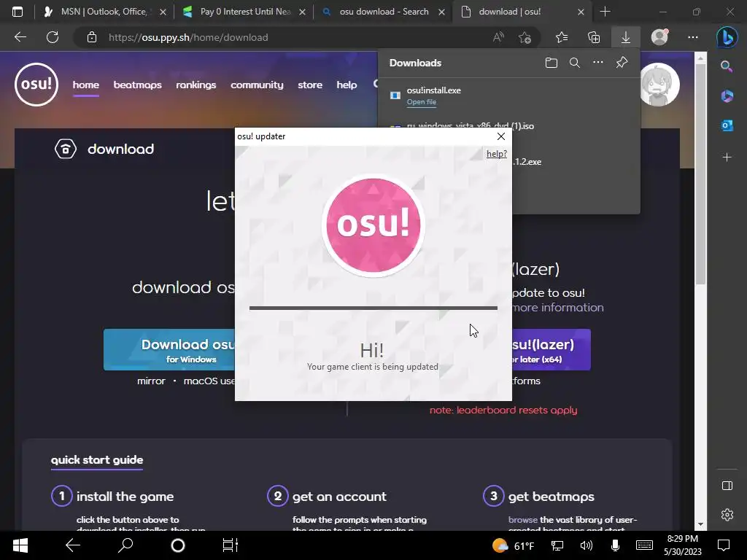
Task: Open the more information link for lazer
Action: (558, 307)
